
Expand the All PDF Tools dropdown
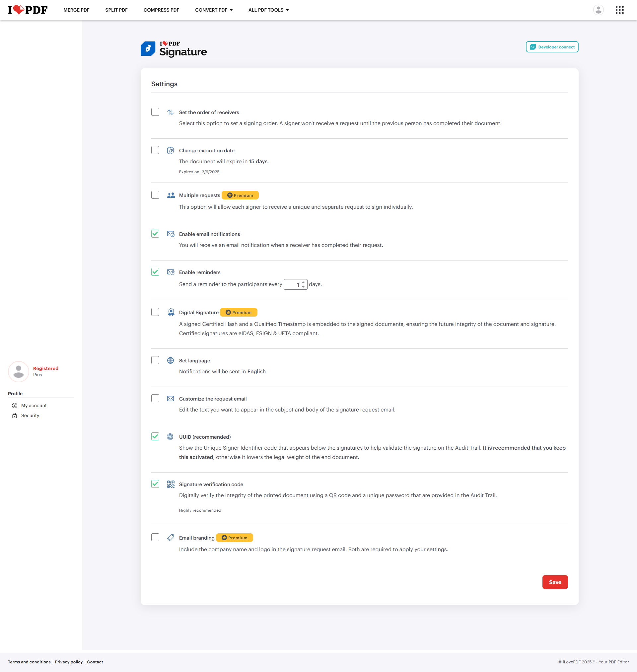(268, 10)
